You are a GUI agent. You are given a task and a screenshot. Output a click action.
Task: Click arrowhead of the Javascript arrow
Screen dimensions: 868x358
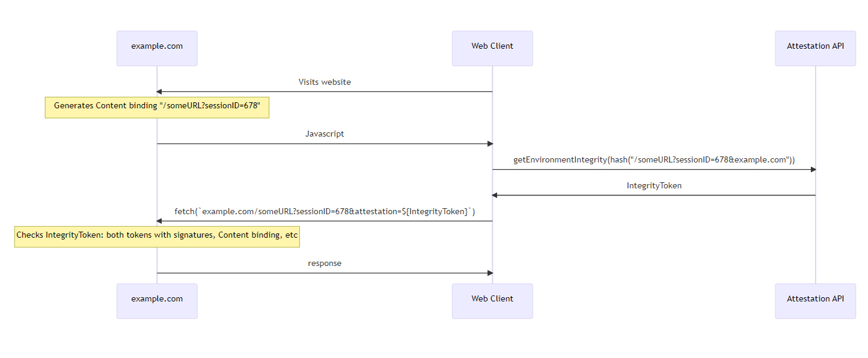[490, 144]
